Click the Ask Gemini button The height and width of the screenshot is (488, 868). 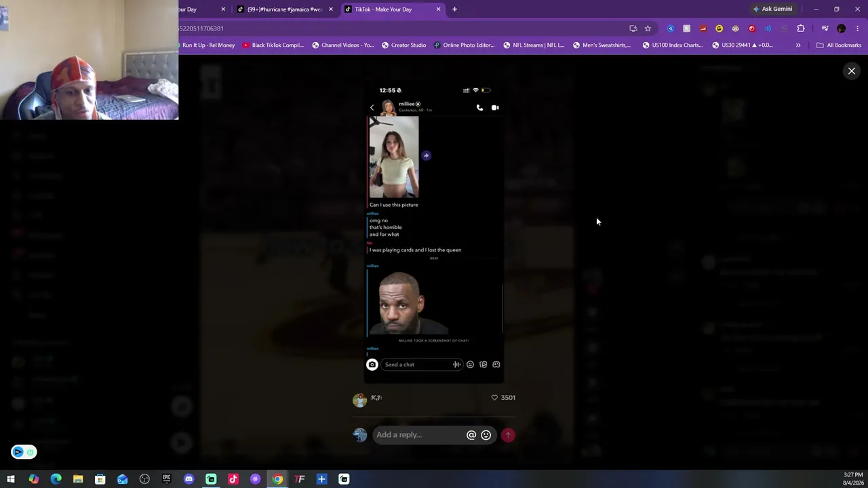coord(772,9)
